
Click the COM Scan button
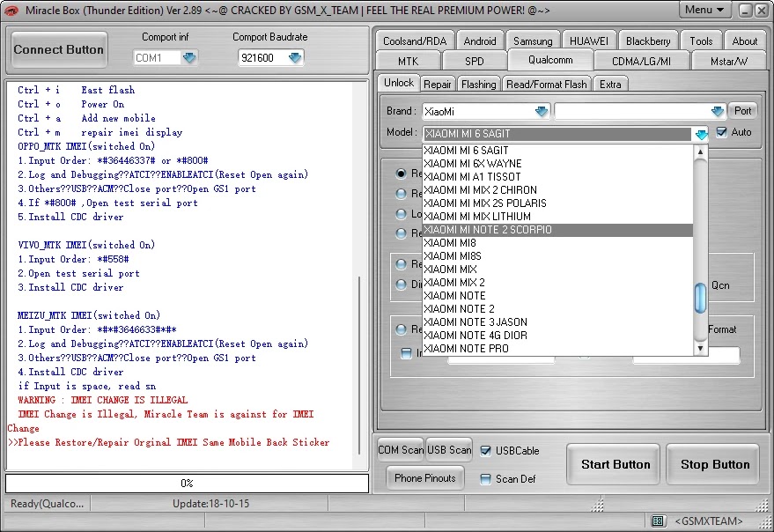(x=401, y=450)
